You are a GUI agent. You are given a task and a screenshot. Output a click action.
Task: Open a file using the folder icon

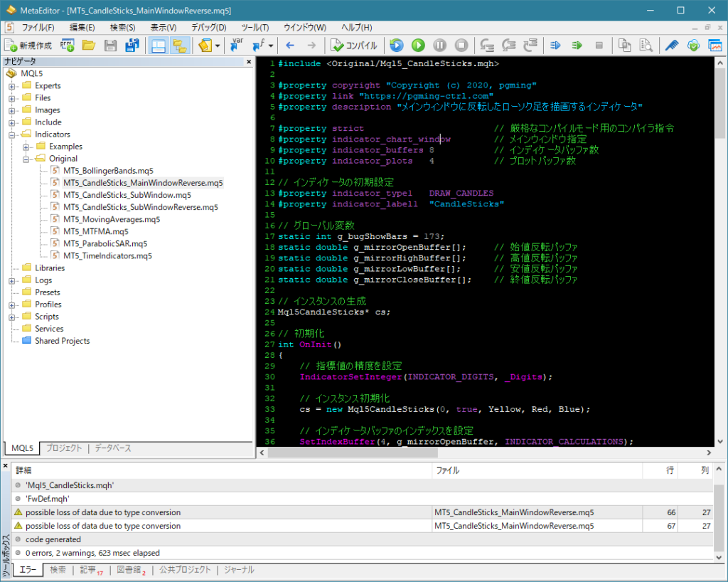pyautogui.click(x=89, y=45)
